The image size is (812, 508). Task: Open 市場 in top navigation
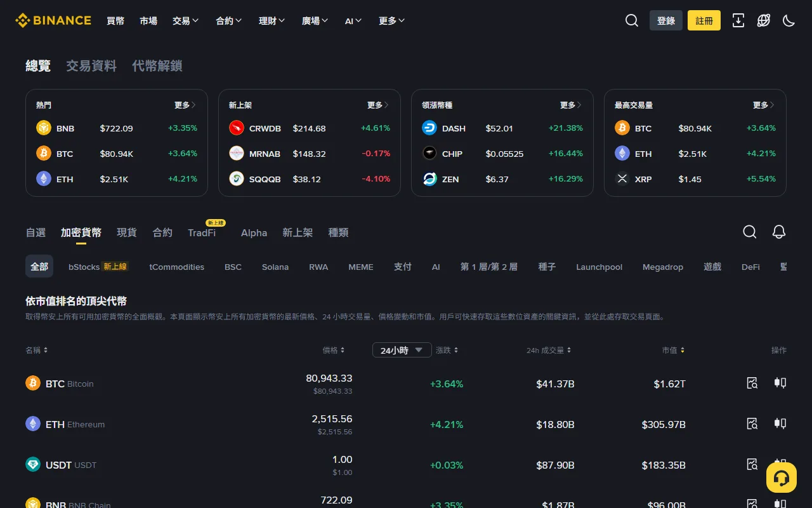point(148,20)
